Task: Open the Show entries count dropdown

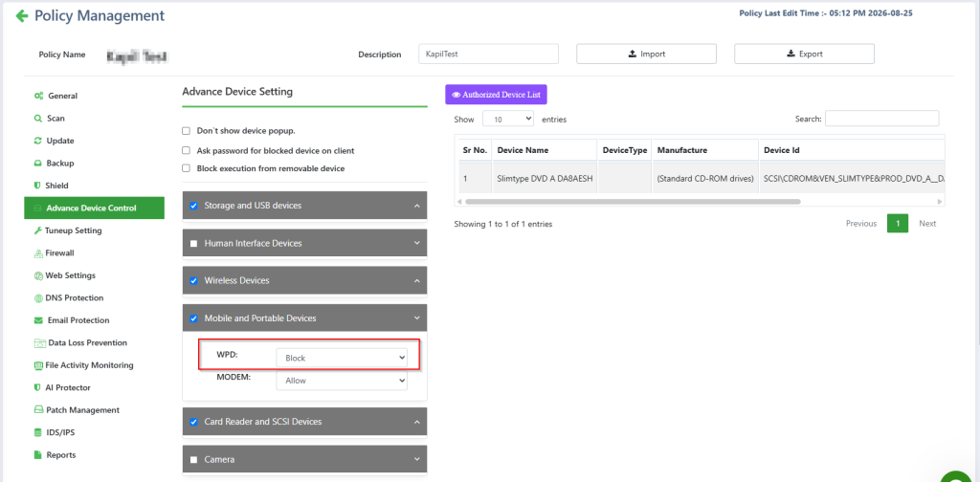Action: (508, 119)
